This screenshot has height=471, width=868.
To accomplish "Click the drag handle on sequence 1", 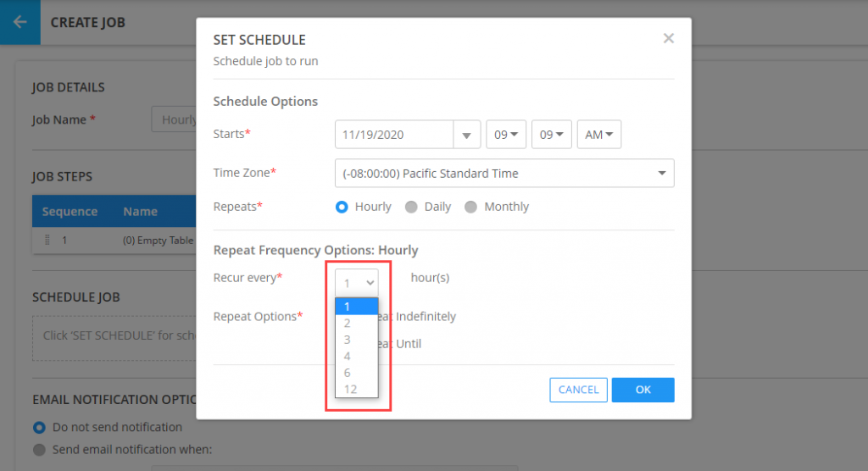I will click(47, 241).
